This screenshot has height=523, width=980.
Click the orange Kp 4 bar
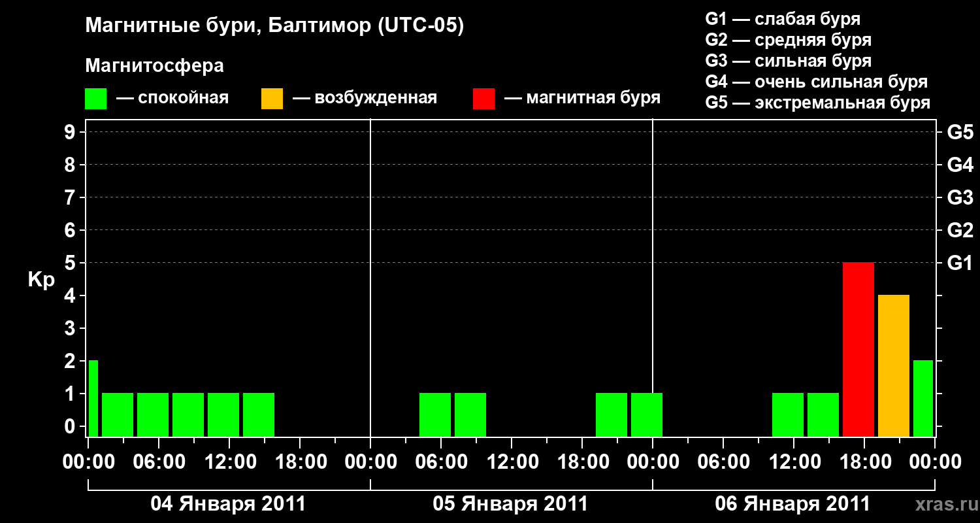(x=894, y=365)
